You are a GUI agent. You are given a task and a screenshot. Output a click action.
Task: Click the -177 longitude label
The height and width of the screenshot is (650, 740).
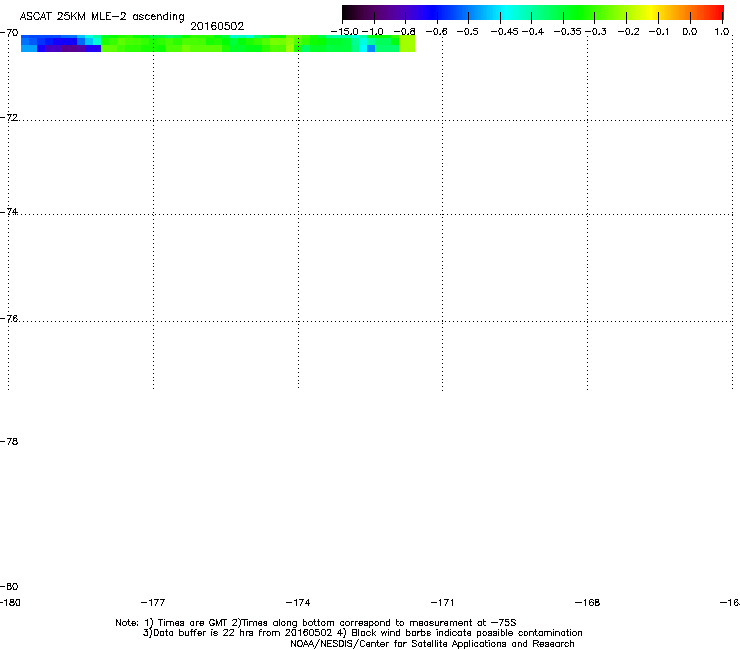tap(153, 602)
